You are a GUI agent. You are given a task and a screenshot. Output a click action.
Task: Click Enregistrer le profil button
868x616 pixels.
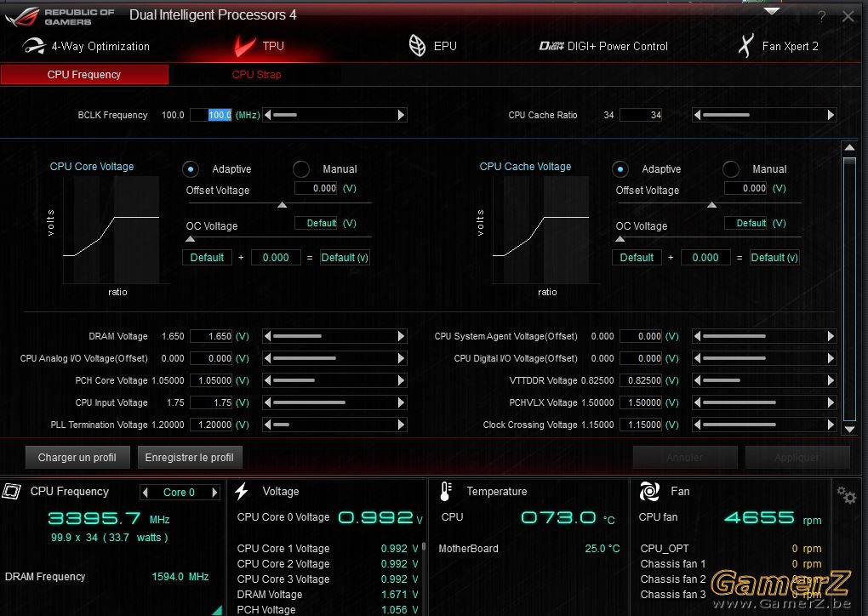(189, 458)
